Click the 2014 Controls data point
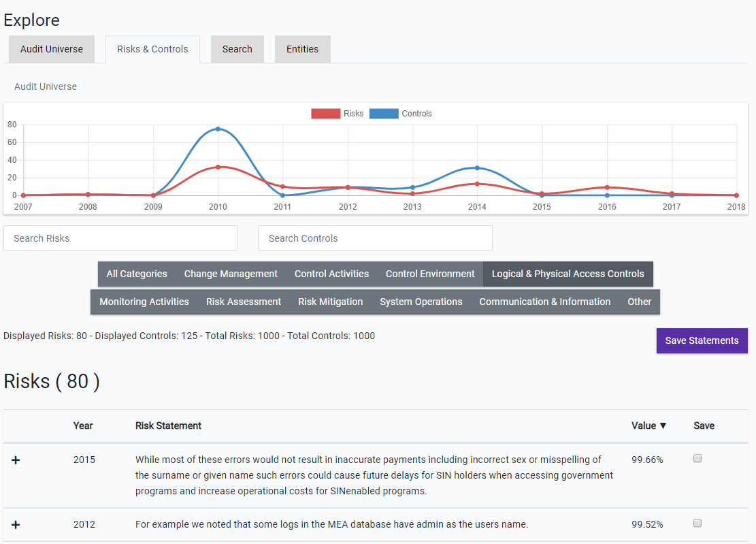This screenshot has width=756, height=544. click(477, 167)
